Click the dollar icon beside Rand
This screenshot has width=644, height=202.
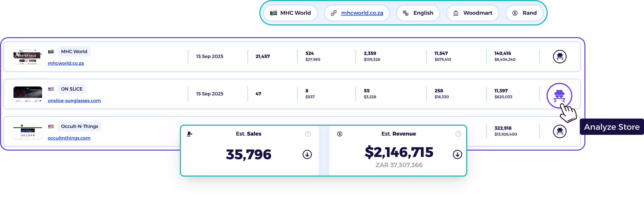coord(515,13)
